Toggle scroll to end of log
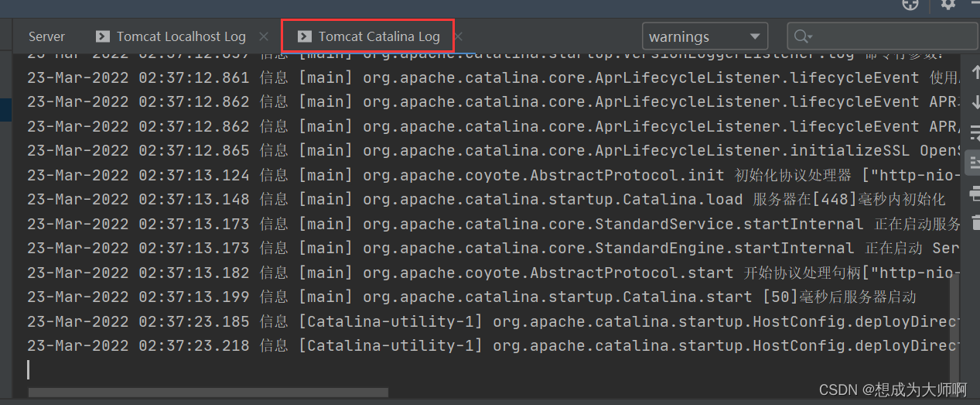The image size is (980, 405). [x=974, y=163]
